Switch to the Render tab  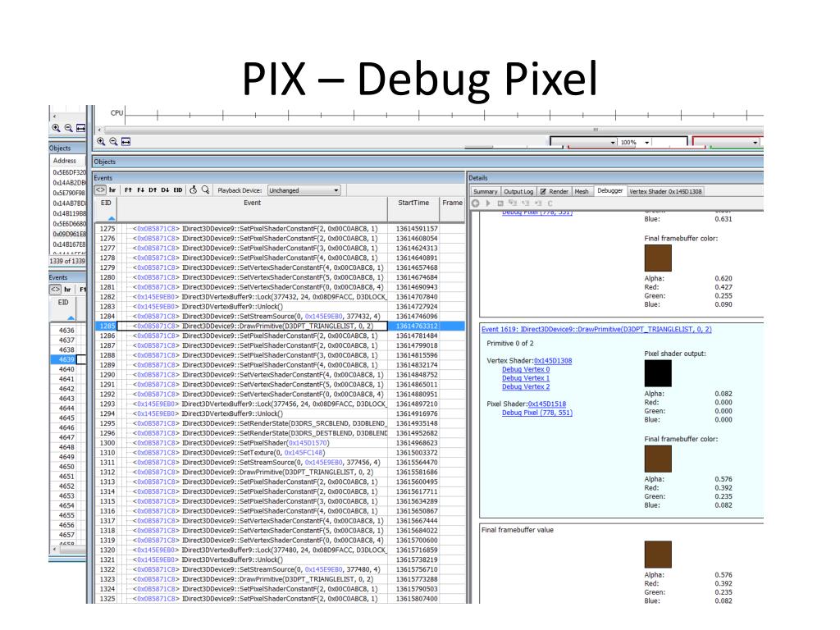(555, 191)
